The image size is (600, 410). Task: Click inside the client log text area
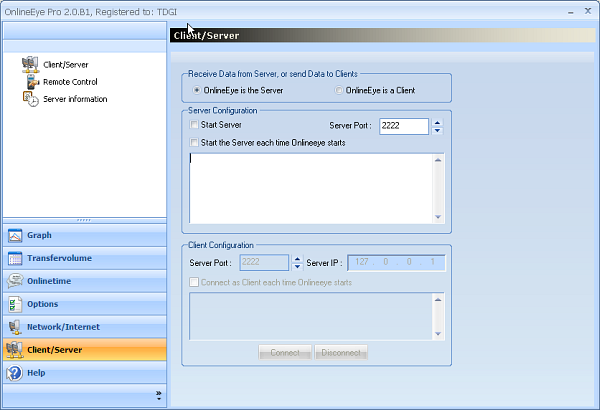(311, 317)
